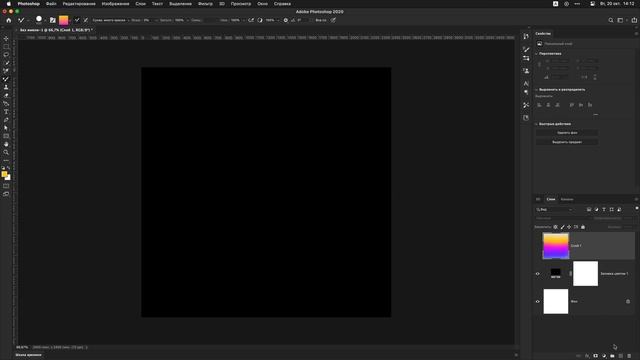Screen dimensions: 640x360
Task: Click the share icon at top right
Action: (634, 20)
